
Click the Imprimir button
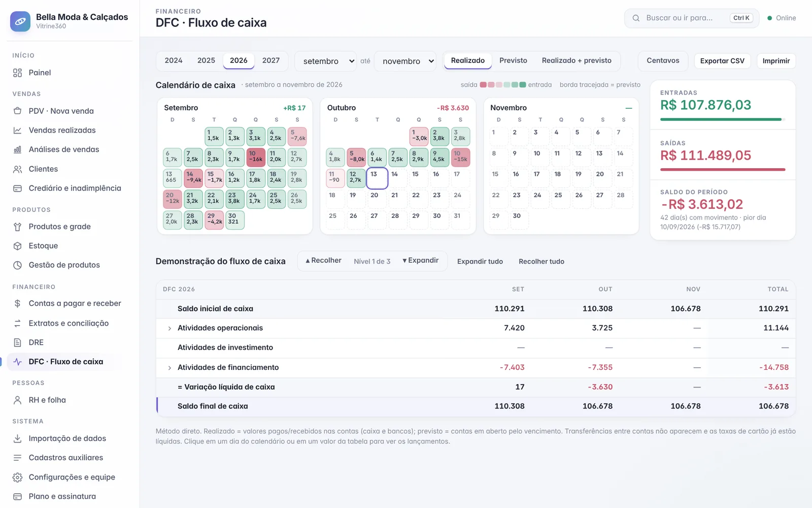776,61
